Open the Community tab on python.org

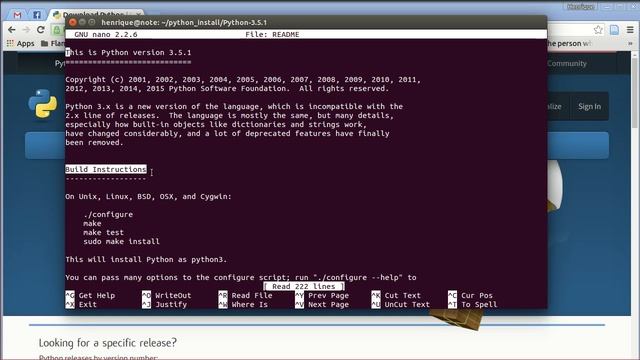567,63
